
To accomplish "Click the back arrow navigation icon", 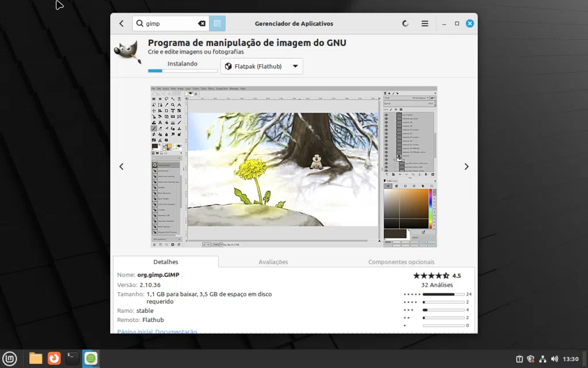I will tap(121, 23).
